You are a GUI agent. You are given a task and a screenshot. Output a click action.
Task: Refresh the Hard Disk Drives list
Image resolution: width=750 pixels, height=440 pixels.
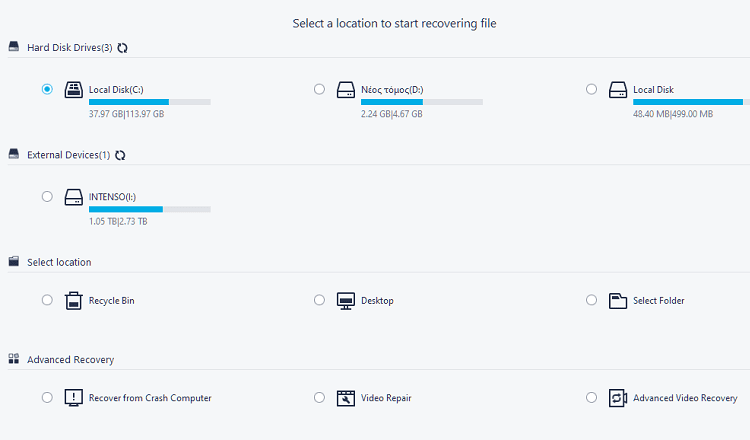point(122,48)
